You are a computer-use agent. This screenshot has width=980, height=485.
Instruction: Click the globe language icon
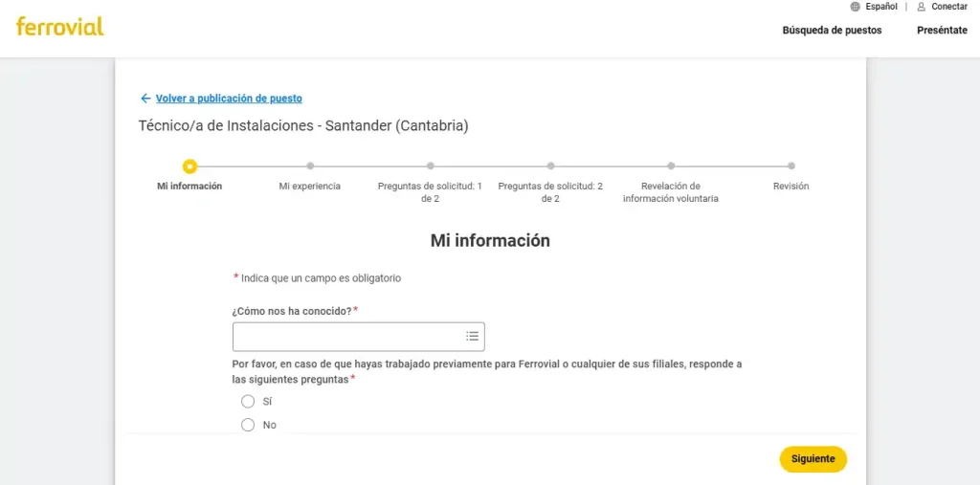(x=855, y=7)
